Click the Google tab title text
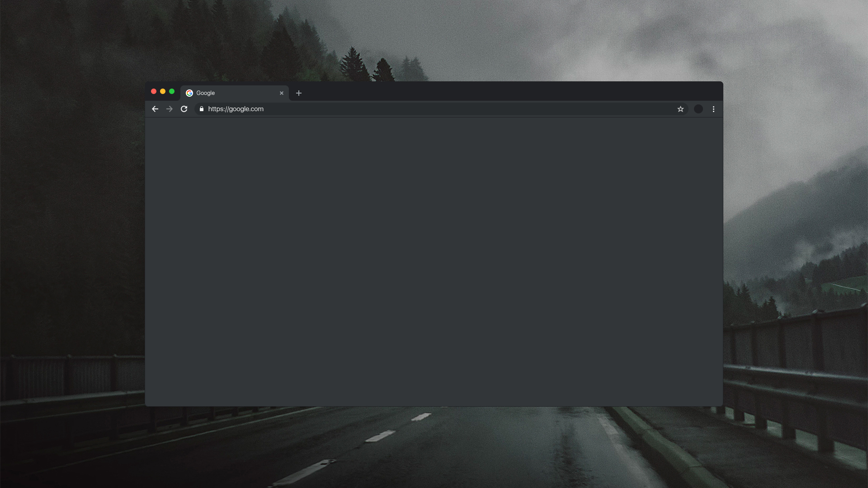 [206, 93]
